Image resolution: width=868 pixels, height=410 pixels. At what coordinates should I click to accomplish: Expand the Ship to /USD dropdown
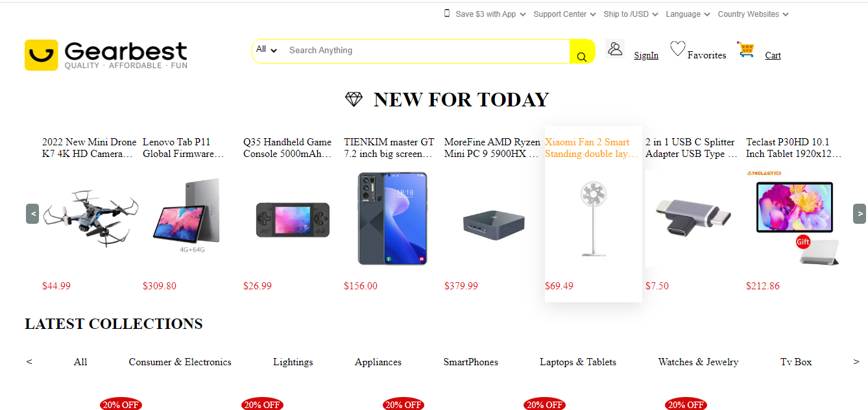(x=631, y=14)
